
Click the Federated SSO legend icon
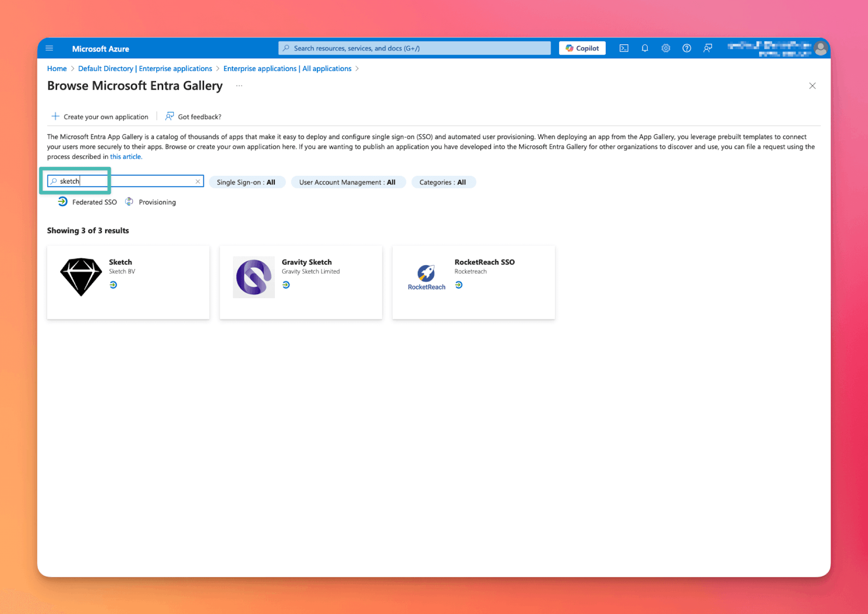(63, 202)
